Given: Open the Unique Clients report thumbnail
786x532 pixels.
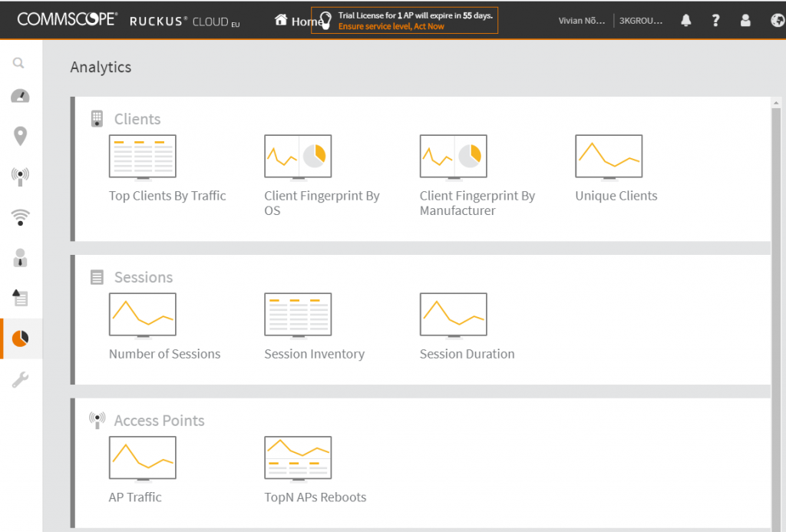Looking at the screenshot, I should coord(609,157).
